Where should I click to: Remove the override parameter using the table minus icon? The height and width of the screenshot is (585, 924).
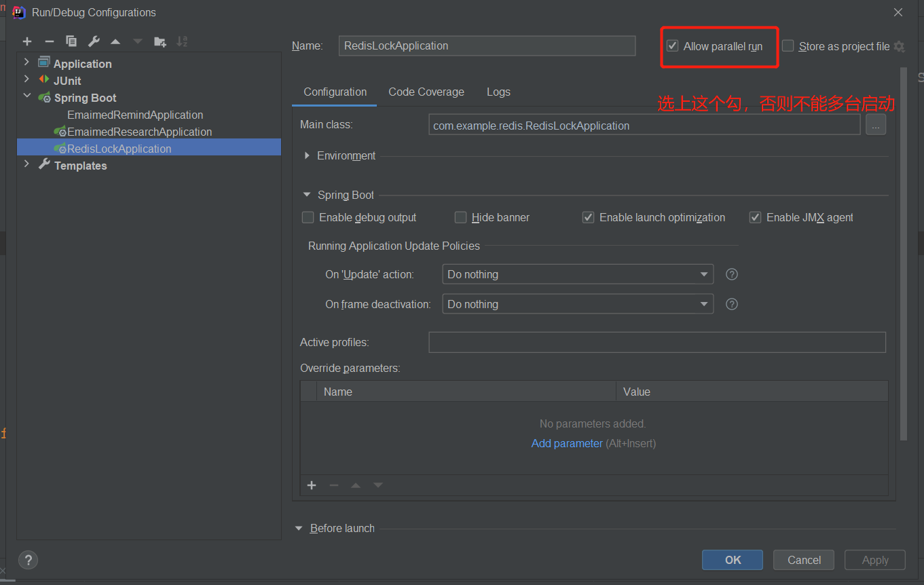(x=333, y=485)
